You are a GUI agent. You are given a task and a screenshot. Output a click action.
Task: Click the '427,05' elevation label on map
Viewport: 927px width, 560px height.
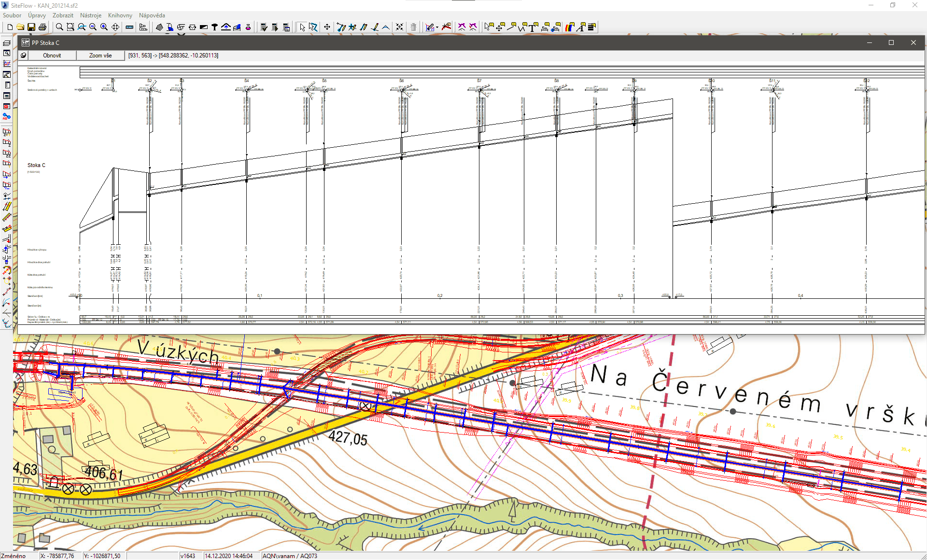pyautogui.click(x=348, y=438)
